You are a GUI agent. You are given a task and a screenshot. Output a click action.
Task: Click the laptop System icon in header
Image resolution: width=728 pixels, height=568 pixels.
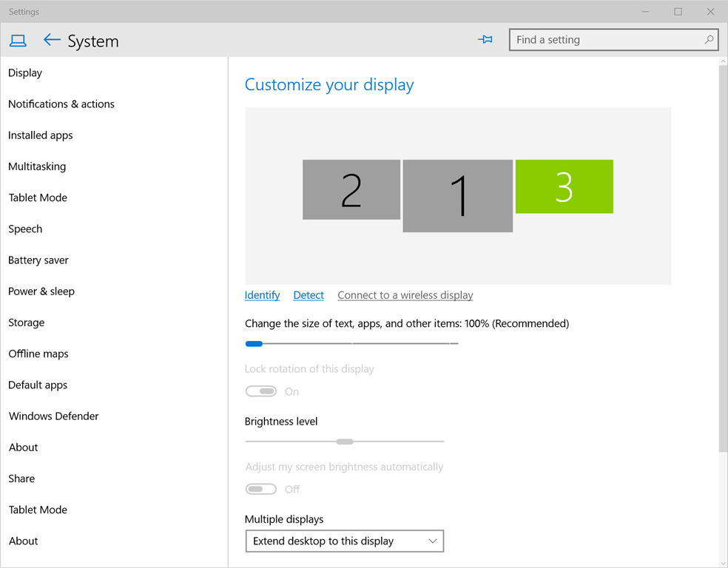pos(18,41)
